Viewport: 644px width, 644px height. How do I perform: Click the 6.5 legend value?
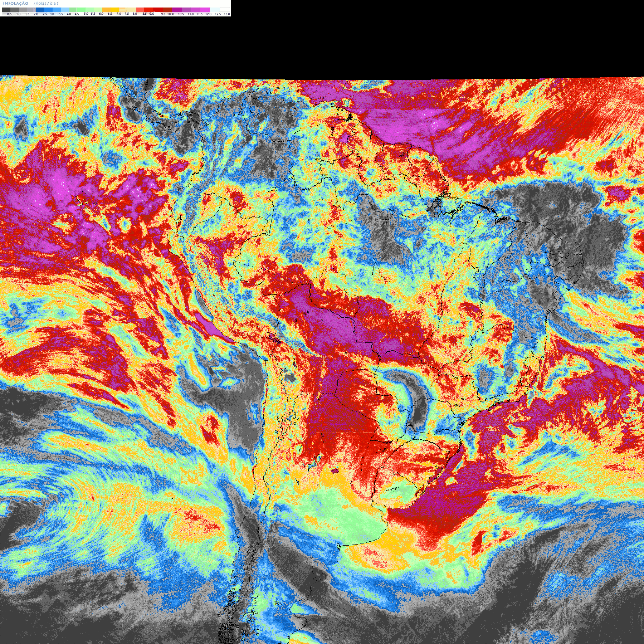pos(110,14)
